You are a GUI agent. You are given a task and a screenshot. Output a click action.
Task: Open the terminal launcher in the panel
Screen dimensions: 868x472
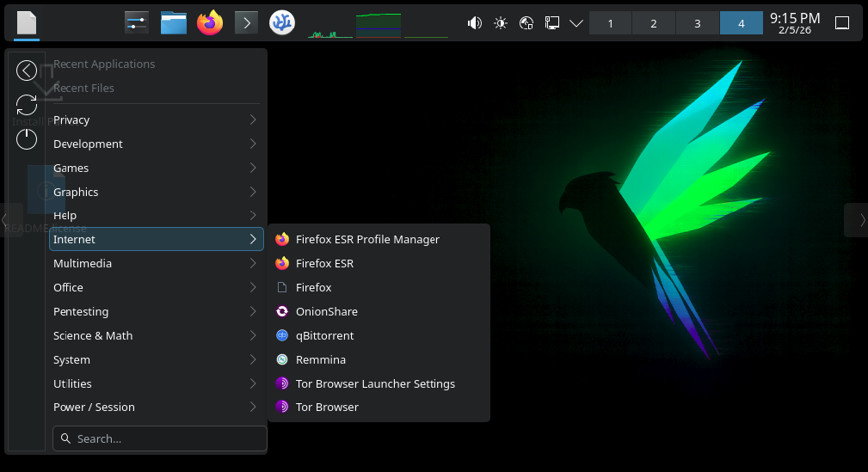point(246,23)
